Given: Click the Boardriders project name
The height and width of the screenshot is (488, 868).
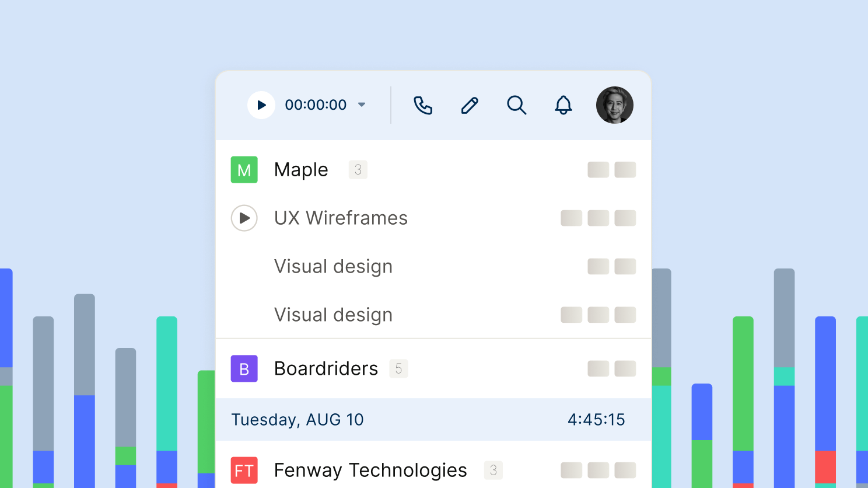Looking at the screenshot, I should 326,369.
